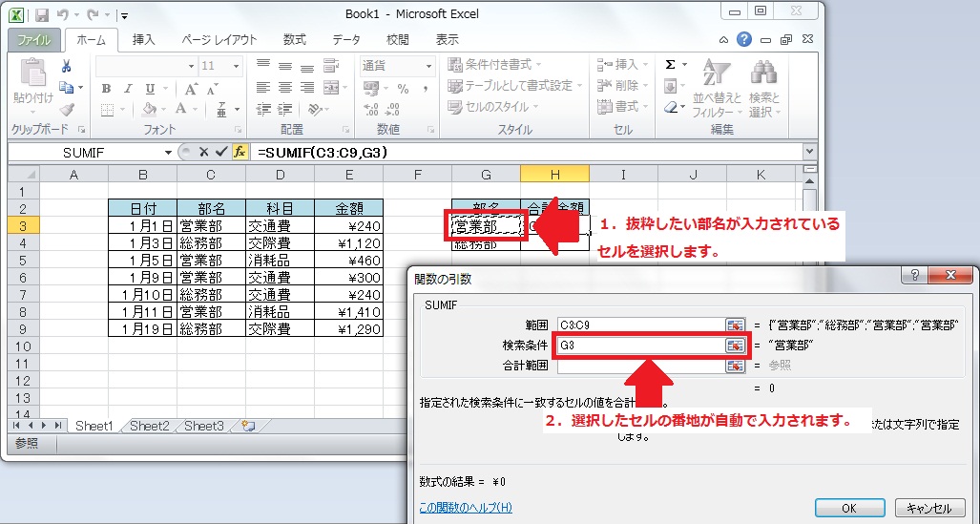980x524 pixels.
Task: Open the この関数のヘルプ link
Action: 466,507
